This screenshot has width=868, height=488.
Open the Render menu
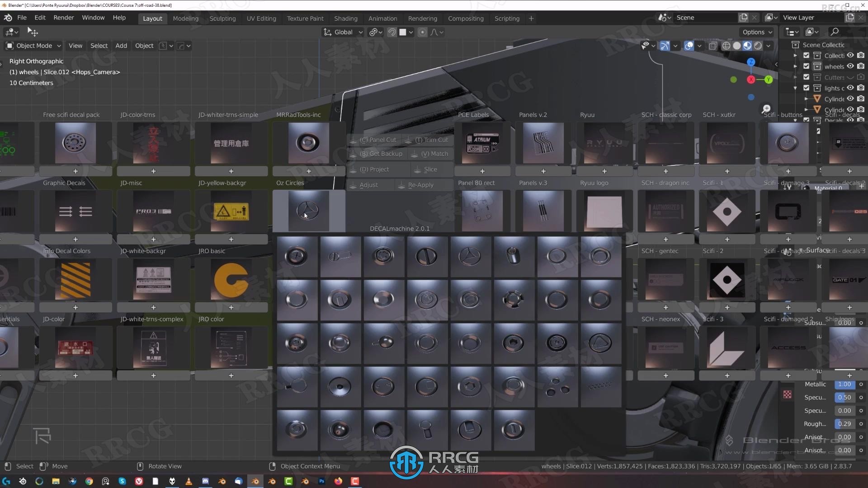point(64,18)
